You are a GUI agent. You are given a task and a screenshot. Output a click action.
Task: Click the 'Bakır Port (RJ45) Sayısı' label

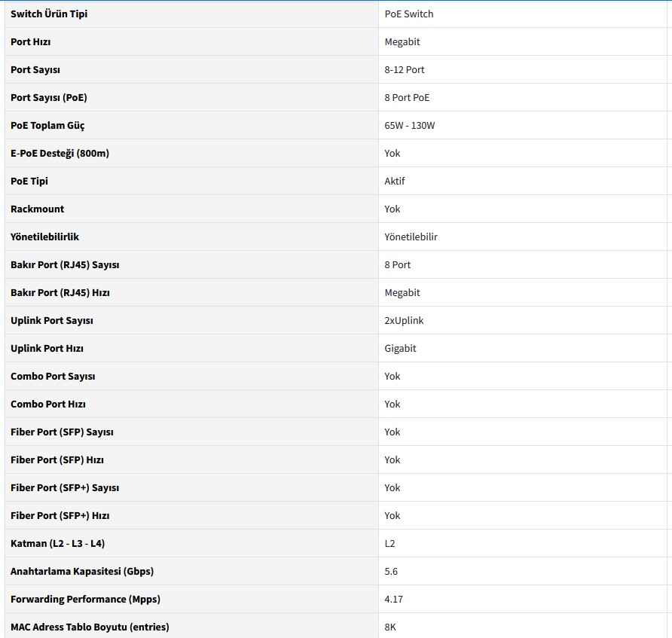coord(65,264)
